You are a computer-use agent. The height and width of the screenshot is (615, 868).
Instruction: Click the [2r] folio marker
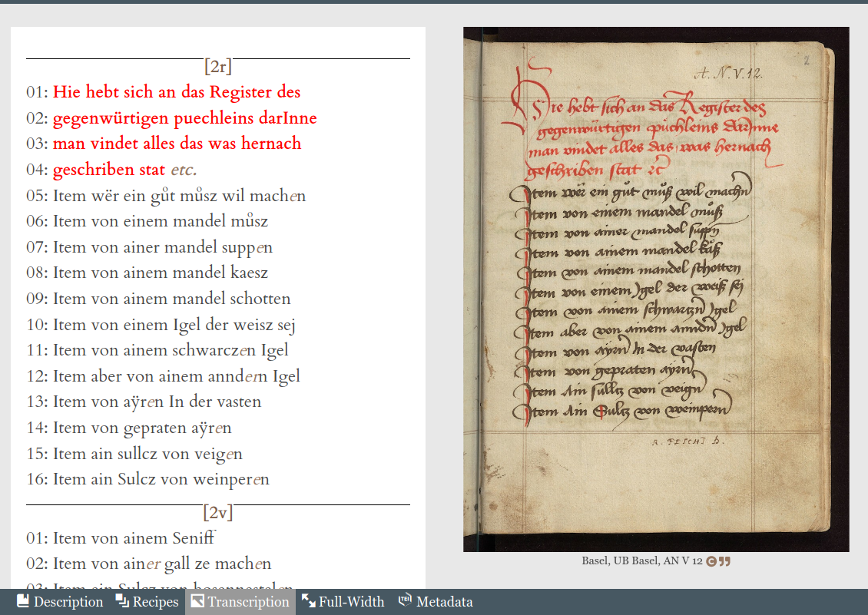point(218,67)
